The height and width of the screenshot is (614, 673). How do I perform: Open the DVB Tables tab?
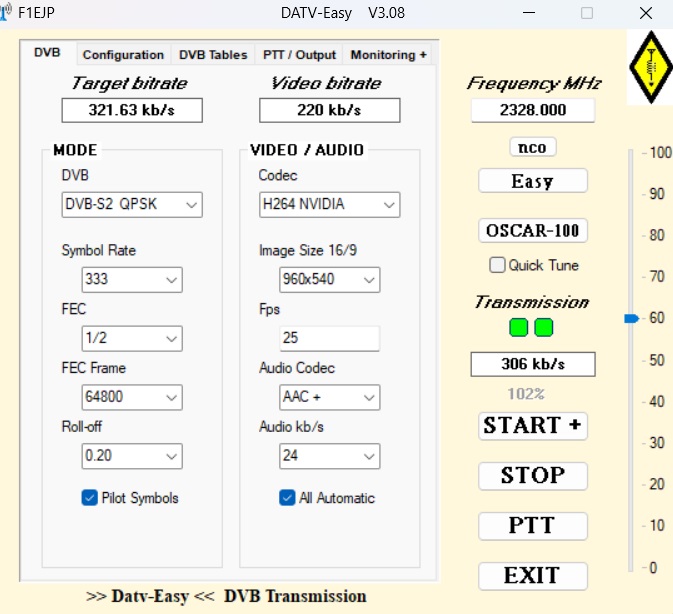pyautogui.click(x=213, y=55)
